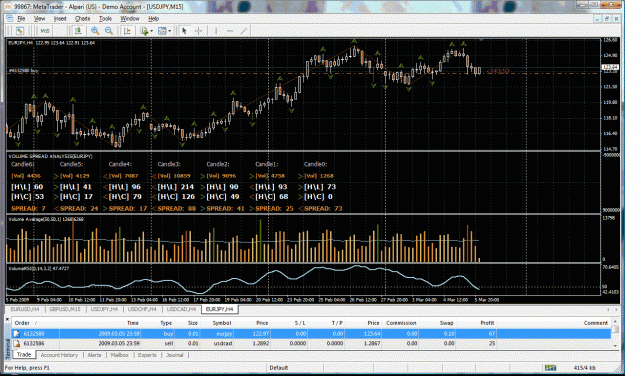625x376 pixels.
Task: Click the #6132580 buy order line label
Action: pyautogui.click(x=24, y=71)
